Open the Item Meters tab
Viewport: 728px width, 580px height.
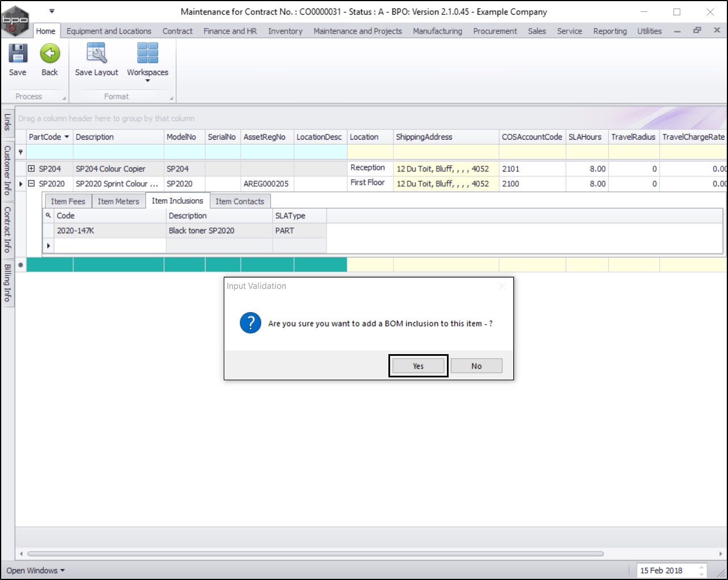pyautogui.click(x=118, y=201)
